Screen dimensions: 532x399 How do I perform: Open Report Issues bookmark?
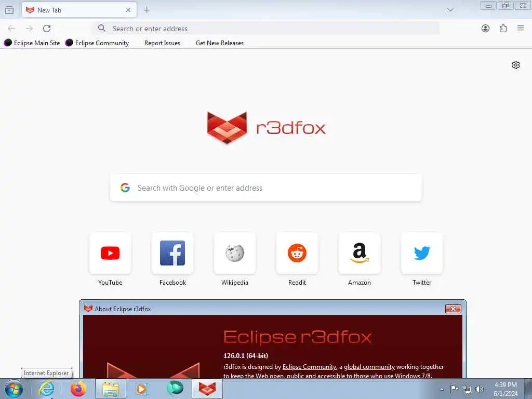162,43
